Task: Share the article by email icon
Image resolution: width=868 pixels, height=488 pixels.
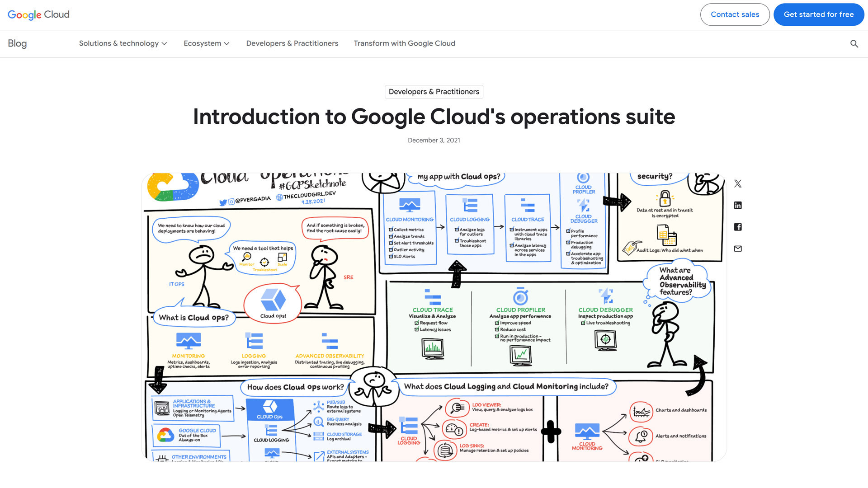Action: coord(738,249)
